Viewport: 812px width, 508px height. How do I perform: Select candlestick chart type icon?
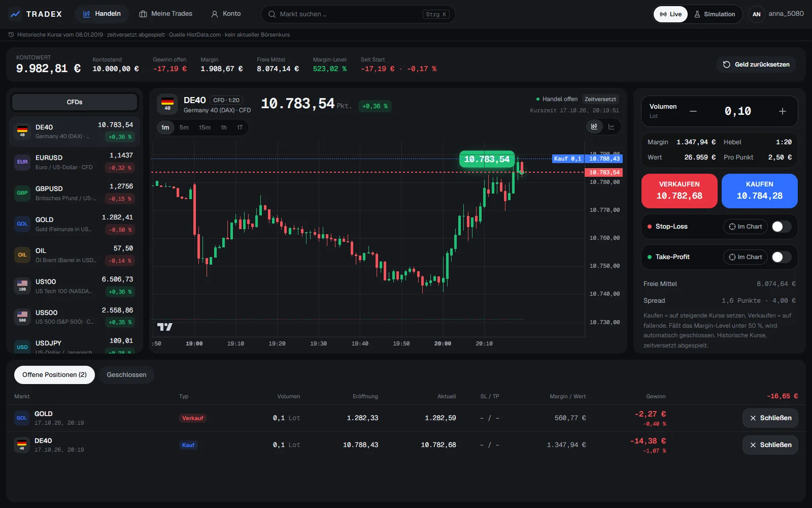pos(594,126)
